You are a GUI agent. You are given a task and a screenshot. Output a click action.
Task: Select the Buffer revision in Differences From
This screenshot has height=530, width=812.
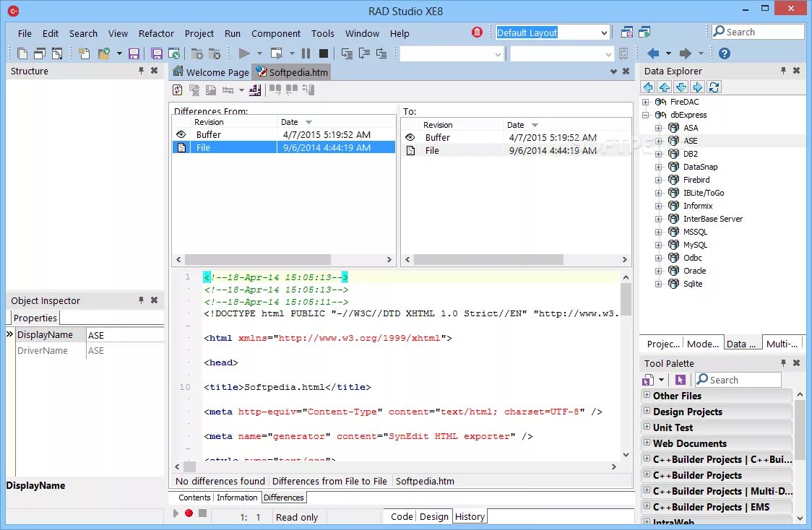tap(284, 134)
